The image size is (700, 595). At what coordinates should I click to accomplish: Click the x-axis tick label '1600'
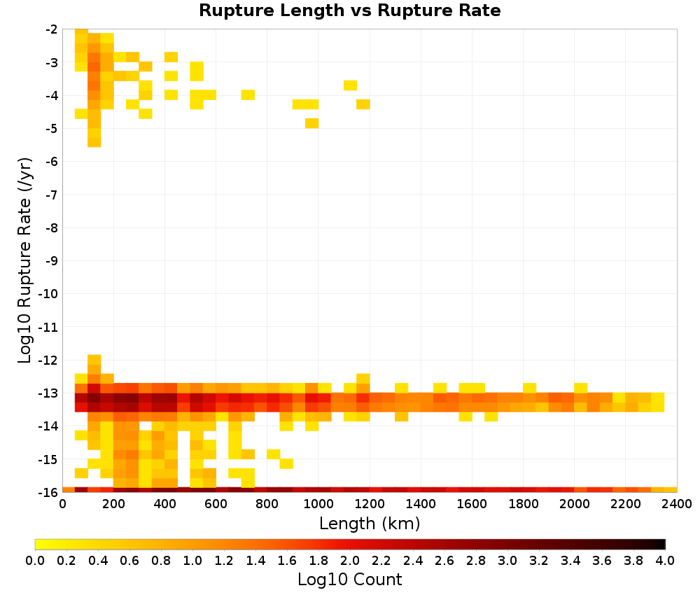472,504
